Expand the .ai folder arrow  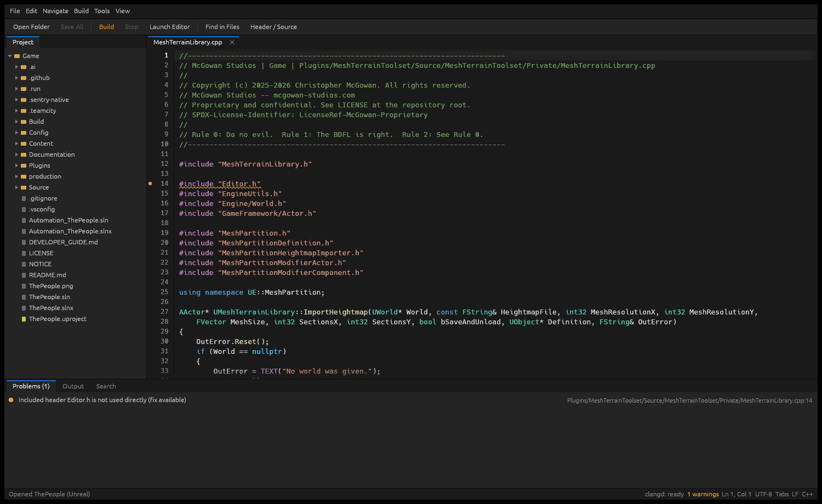click(x=16, y=67)
